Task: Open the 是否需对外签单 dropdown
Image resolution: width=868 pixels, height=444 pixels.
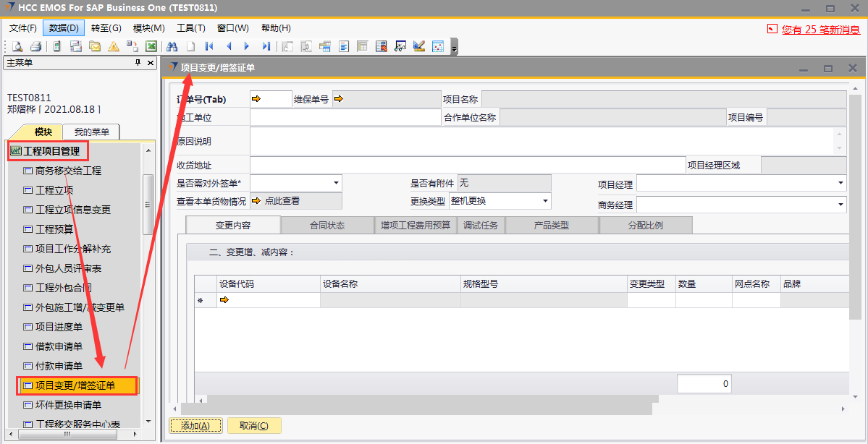Action: click(x=336, y=183)
